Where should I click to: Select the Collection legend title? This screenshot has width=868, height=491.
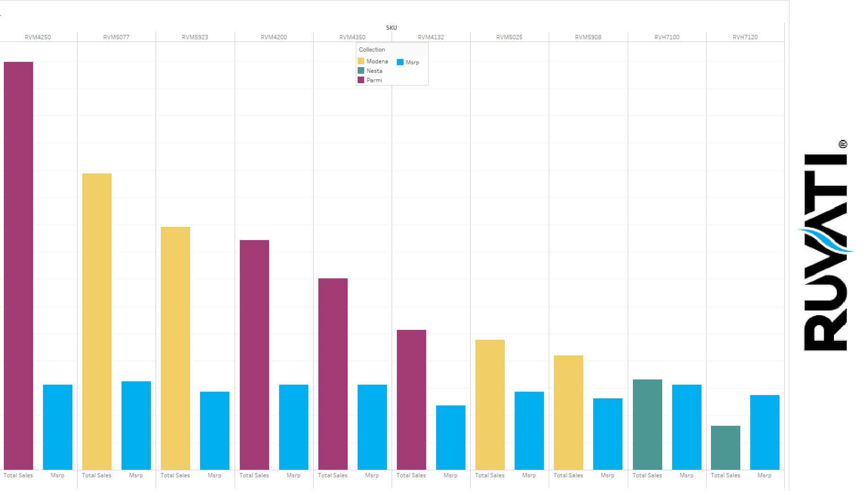pyautogui.click(x=372, y=50)
